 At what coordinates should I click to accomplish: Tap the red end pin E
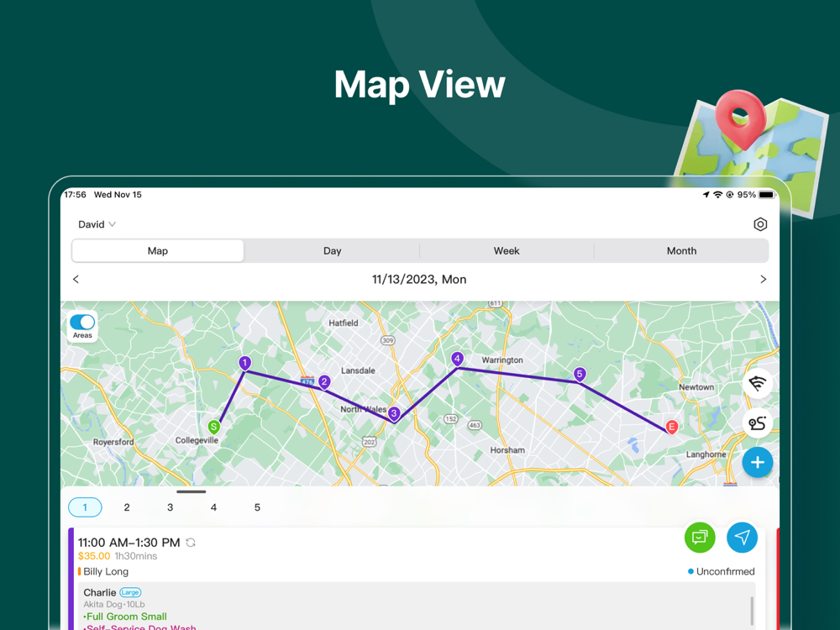[x=672, y=427]
